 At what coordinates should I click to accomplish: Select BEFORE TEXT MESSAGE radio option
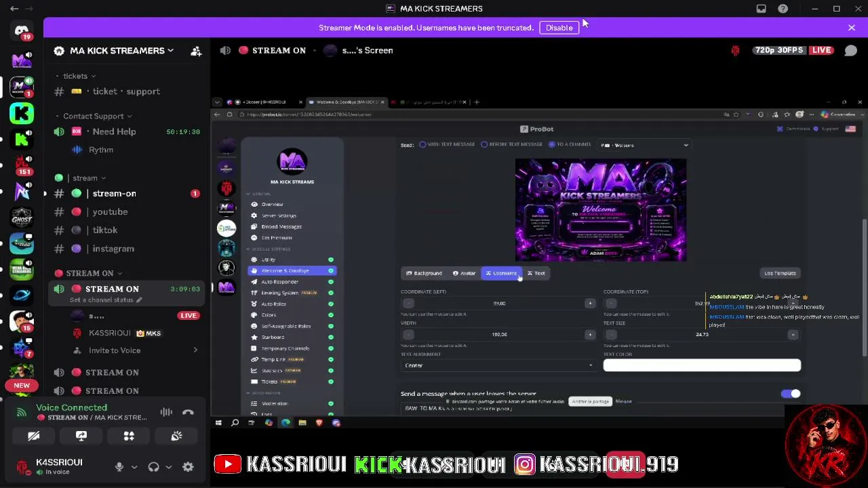pos(484,144)
